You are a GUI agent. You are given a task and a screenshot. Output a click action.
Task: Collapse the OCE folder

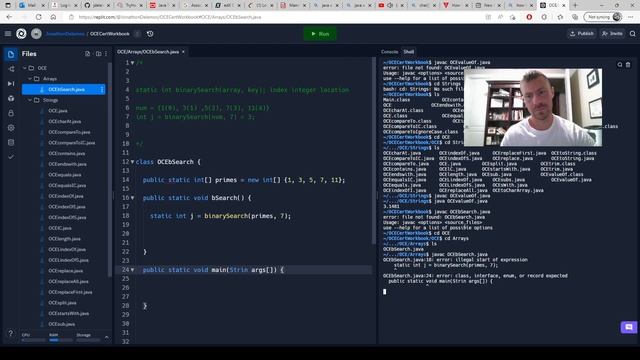pos(24,68)
